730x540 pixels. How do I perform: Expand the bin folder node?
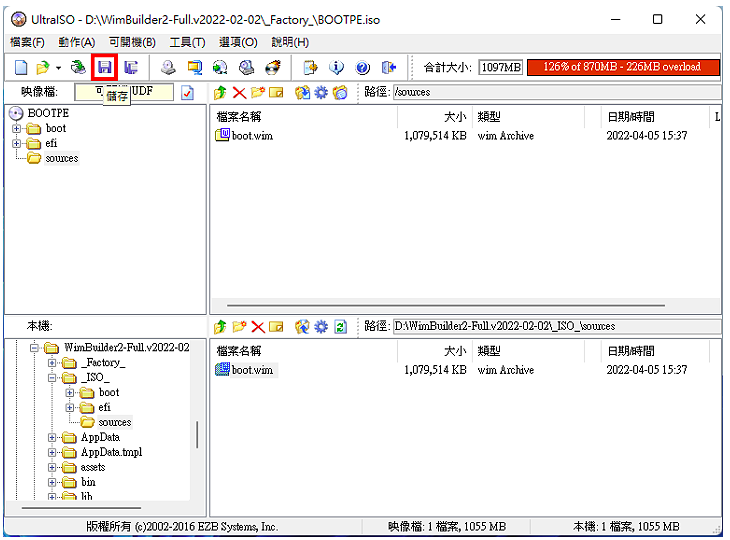[52, 482]
